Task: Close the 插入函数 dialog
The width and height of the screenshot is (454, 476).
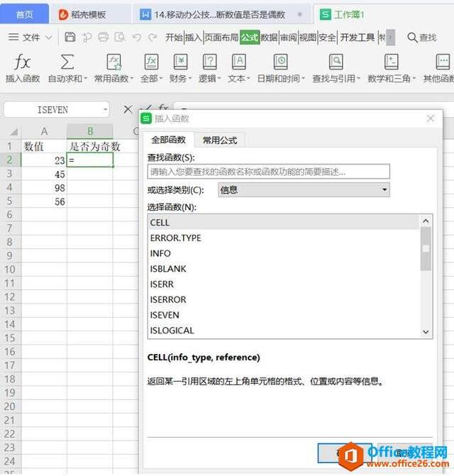Action: pyautogui.click(x=431, y=118)
